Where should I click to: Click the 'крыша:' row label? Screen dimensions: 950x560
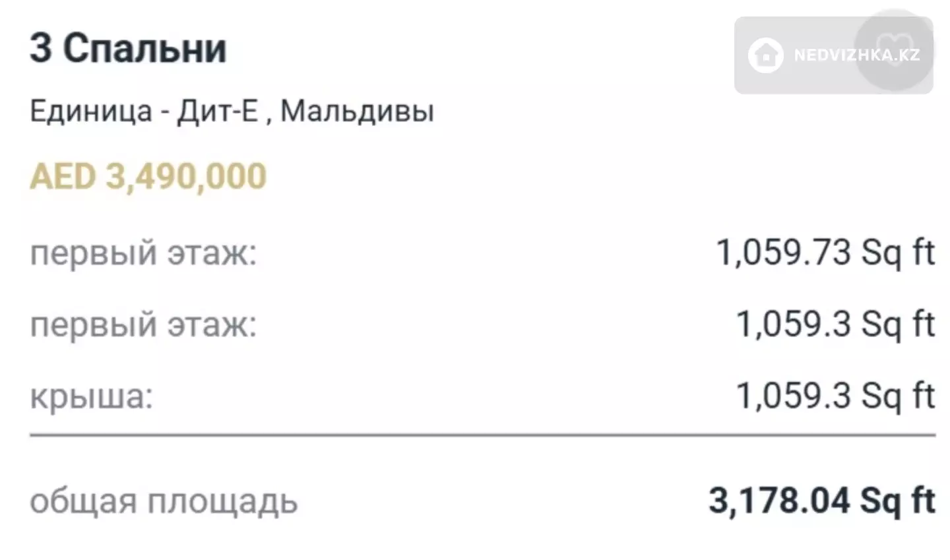92,396
